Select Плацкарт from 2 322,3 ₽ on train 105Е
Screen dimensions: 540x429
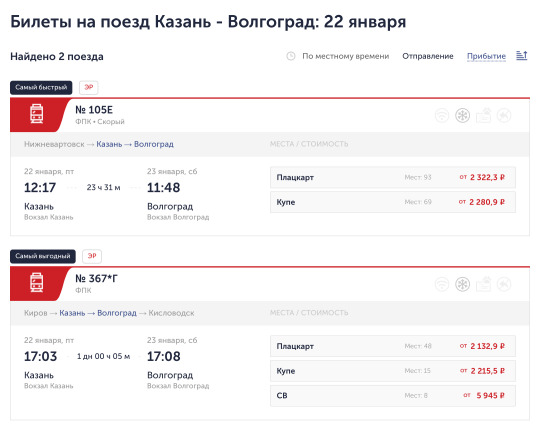393,177
